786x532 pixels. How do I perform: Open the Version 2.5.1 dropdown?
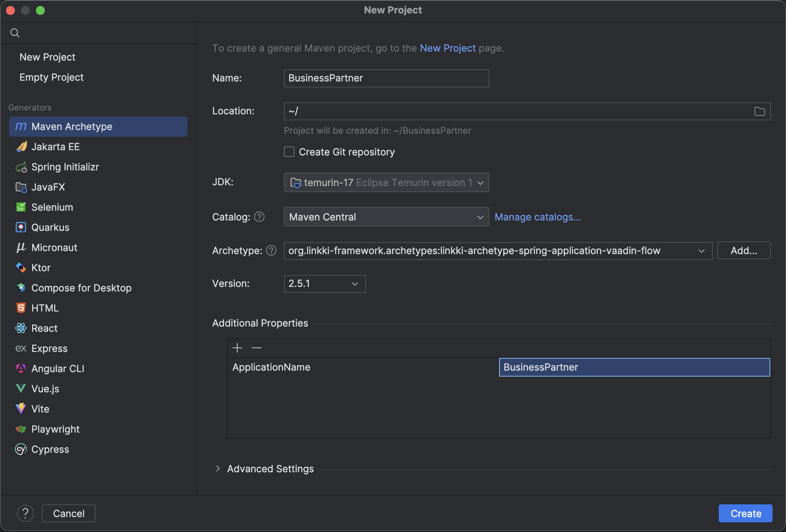(325, 284)
